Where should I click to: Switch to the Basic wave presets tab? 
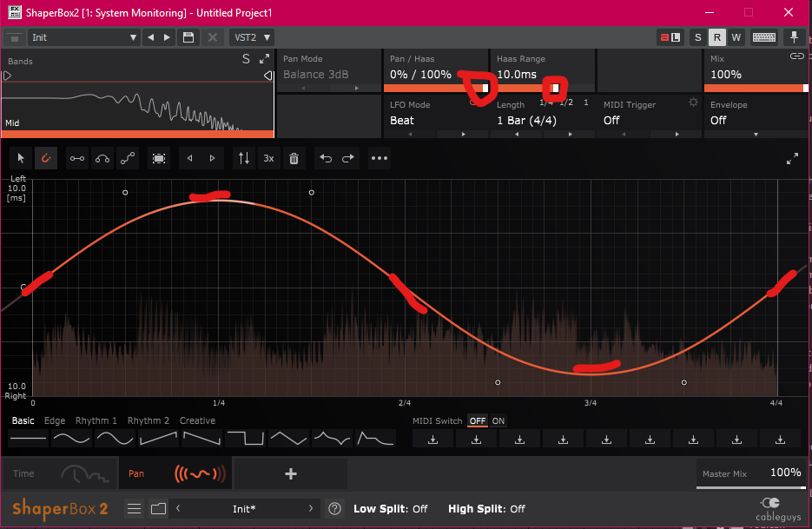tap(23, 420)
